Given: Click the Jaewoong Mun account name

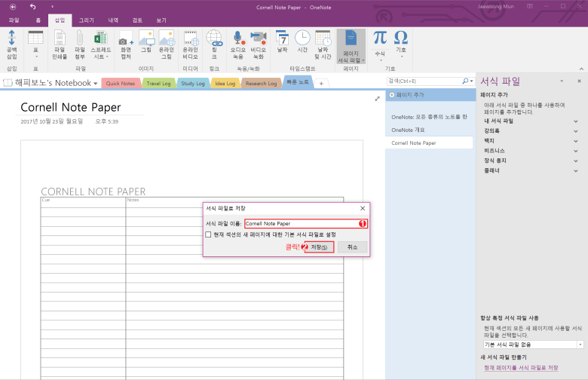Looking at the screenshot, I should pos(496,6).
